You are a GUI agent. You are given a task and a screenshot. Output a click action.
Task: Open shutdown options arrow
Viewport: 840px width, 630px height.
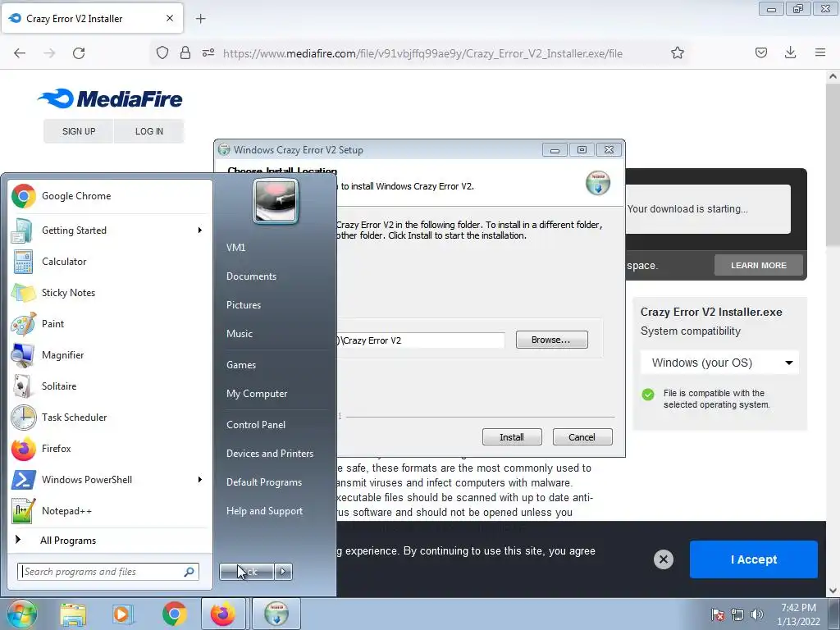coord(283,572)
